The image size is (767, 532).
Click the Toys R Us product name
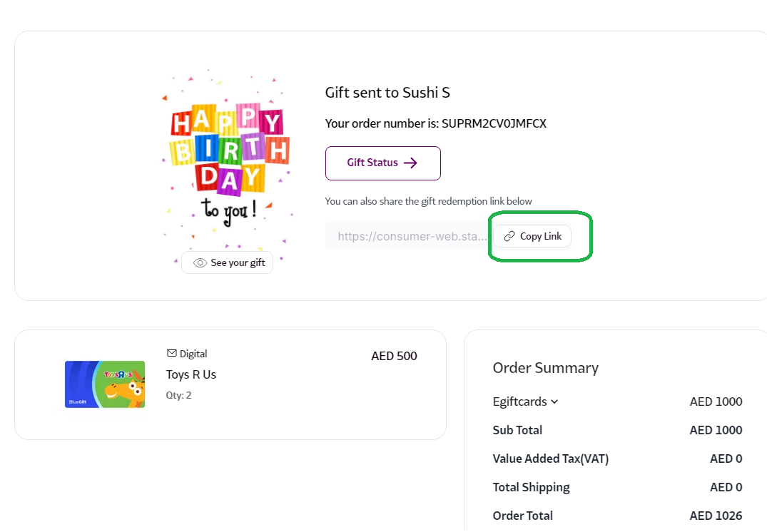[x=191, y=374]
